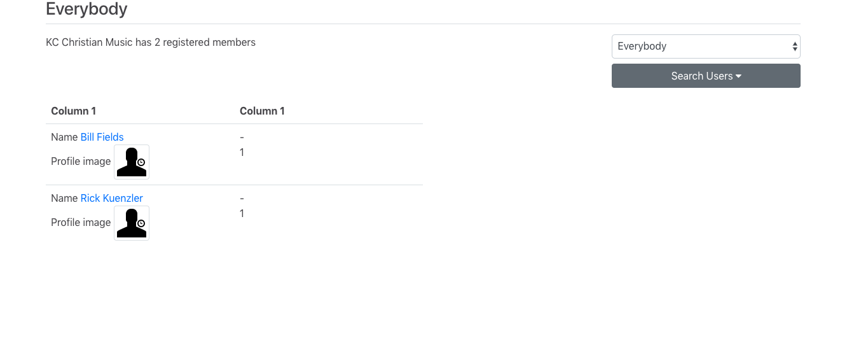
Task: Click the value 1 in Rick Kuenzler's row
Action: click(x=242, y=213)
